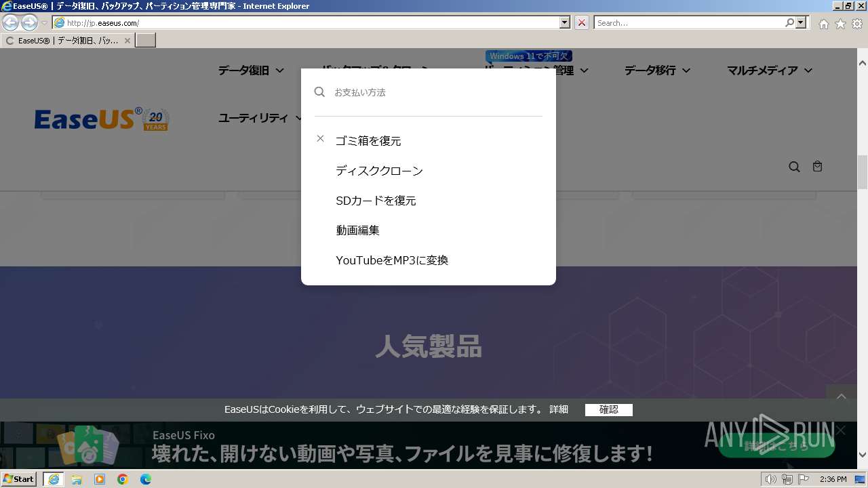Expand address bar dropdown arrow
Image resolution: width=868 pixels, height=488 pixels.
(565, 23)
